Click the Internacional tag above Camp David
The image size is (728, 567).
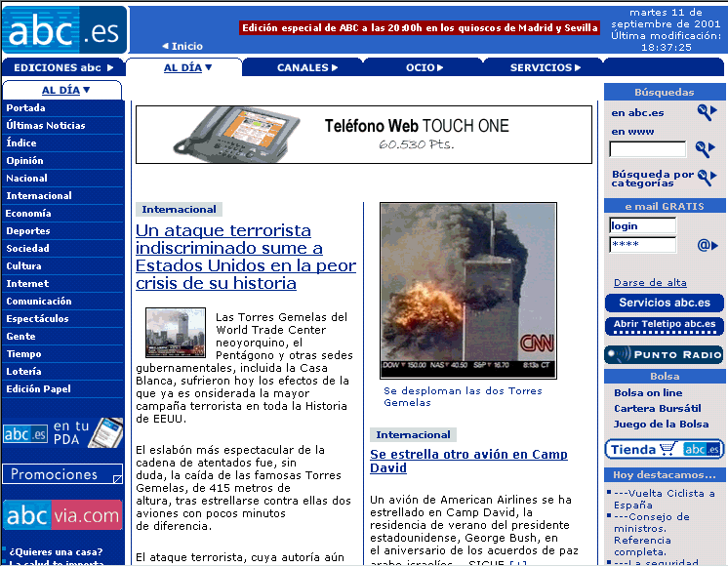pos(413,434)
